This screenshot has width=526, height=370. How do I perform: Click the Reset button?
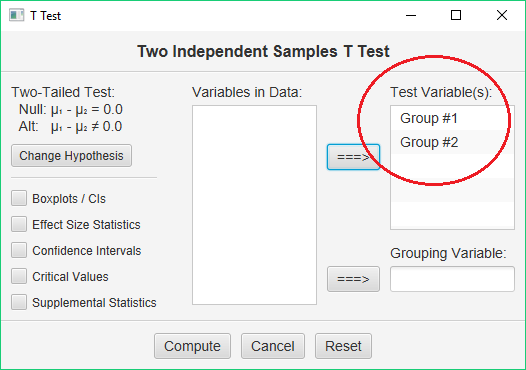tap(343, 346)
